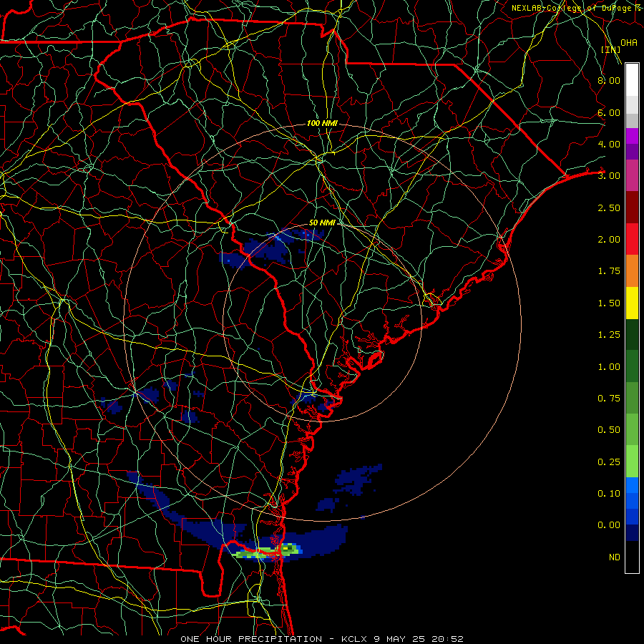Image resolution: width=644 pixels, height=644 pixels.
Task: Click the red 2.00 inch legend swatch
Action: coord(632,239)
